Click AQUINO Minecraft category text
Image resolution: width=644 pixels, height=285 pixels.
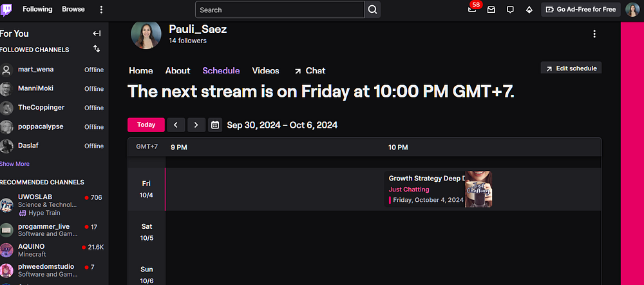click(32, 254)
